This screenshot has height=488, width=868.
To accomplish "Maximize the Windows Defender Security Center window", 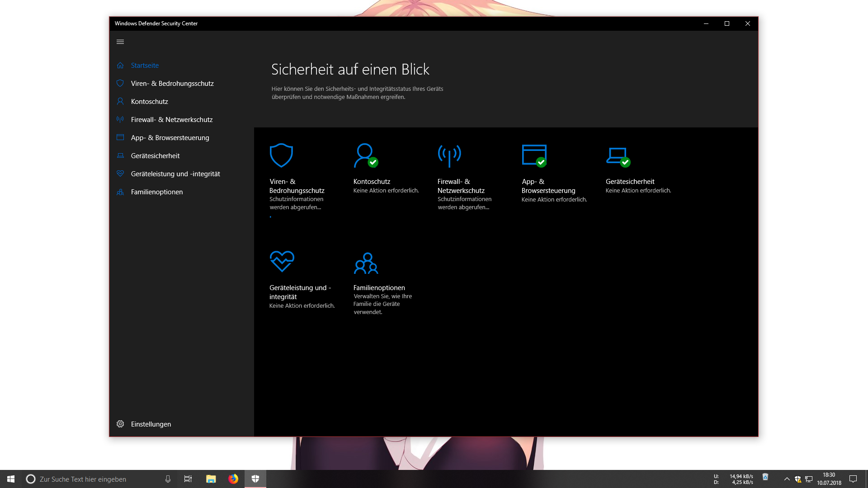I will pos(727,23).
